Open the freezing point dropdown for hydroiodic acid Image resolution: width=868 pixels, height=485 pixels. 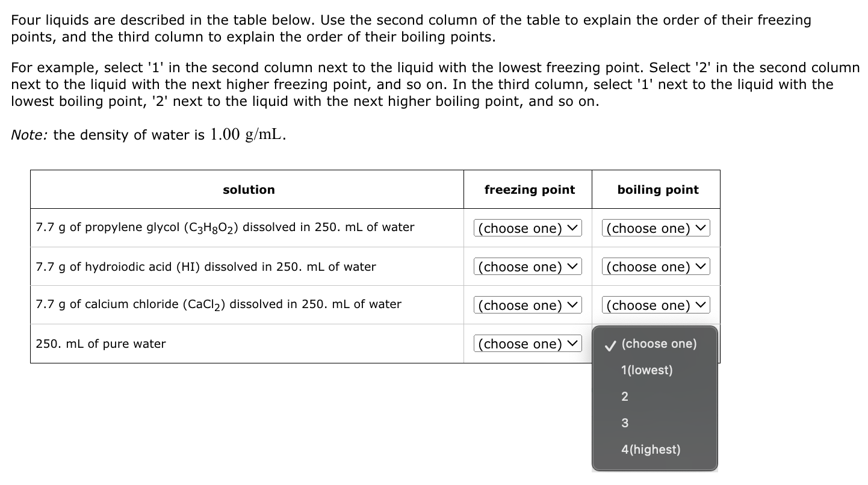(x=528, y=267)
